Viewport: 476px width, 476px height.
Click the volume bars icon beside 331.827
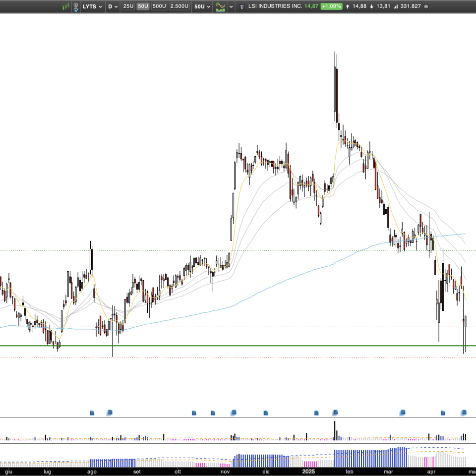[x=396, y=6]
